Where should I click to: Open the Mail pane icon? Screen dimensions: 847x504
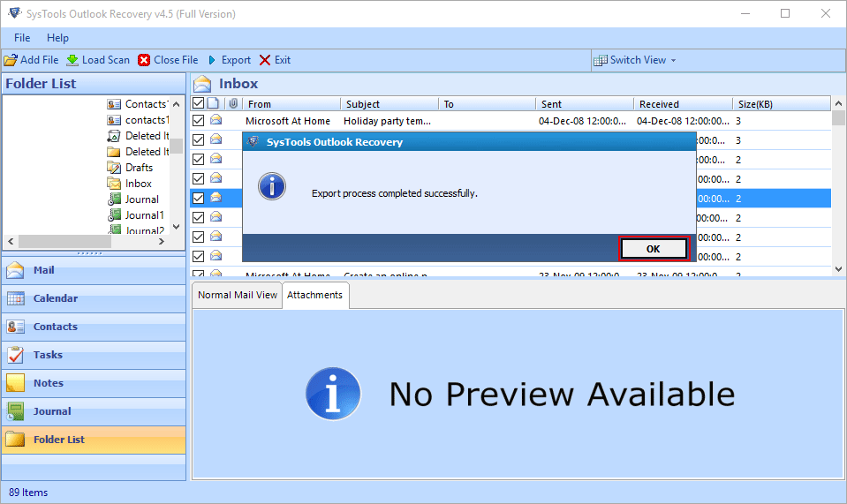click(x=15, y=270)
